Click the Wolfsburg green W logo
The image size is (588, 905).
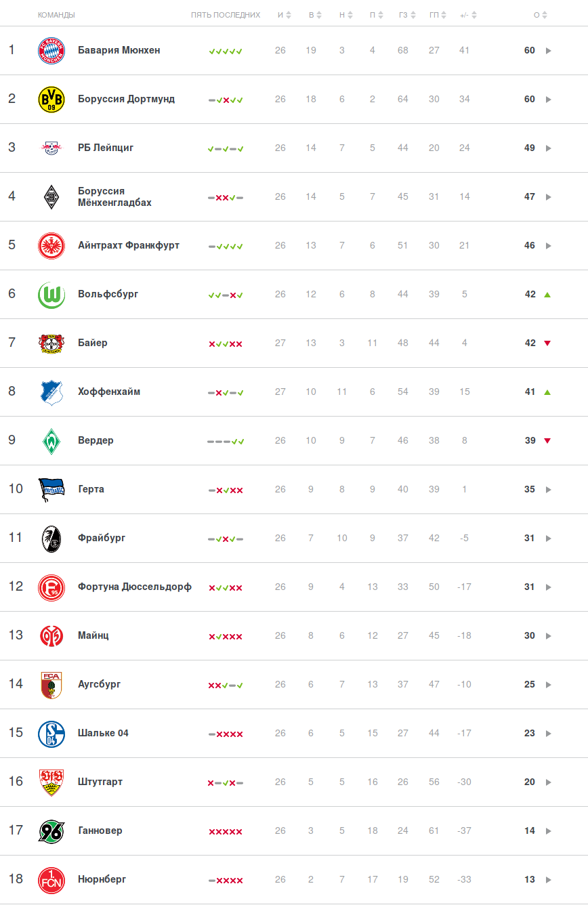coord(51,295)
